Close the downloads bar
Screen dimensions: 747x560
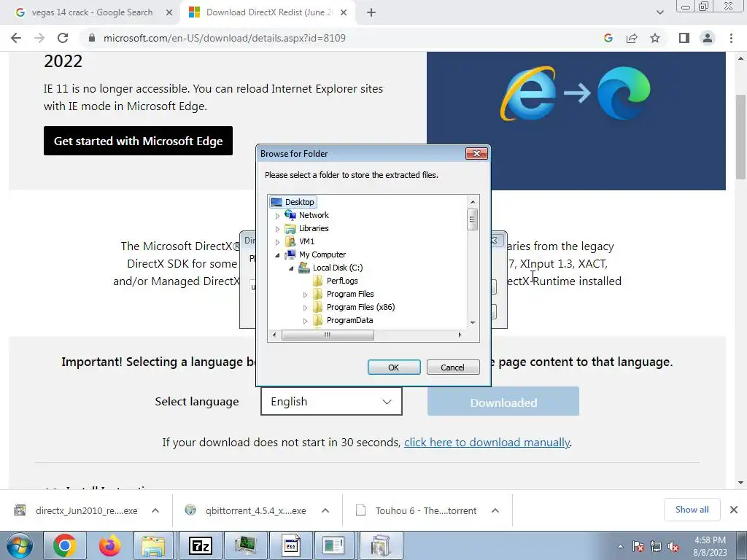[x=734, y=510]
